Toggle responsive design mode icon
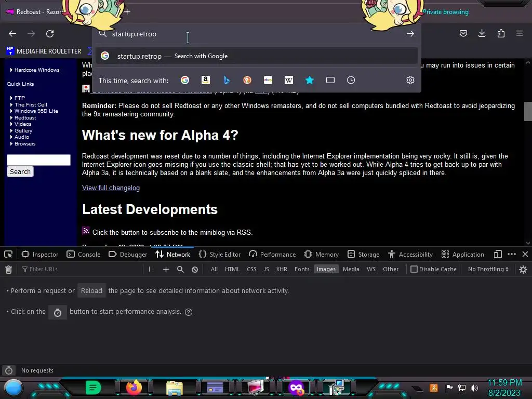The height and width of the screenshot is (399, 532). [x=498, y=255]
